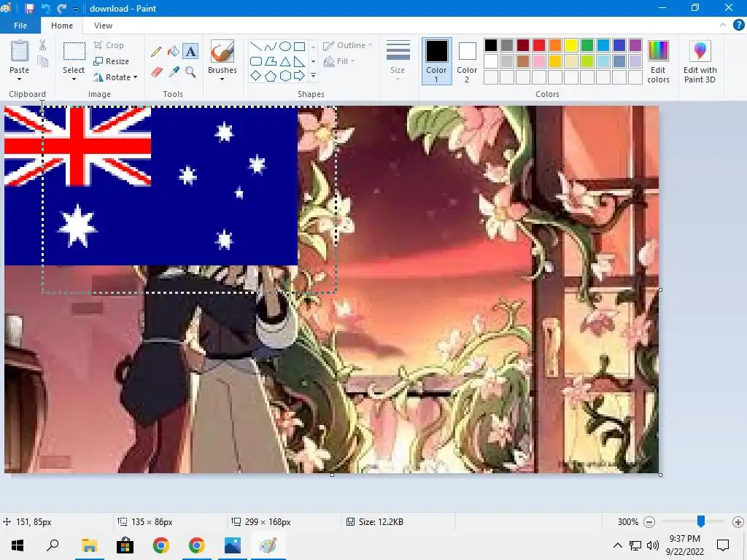Open File Explorer from taskbar
The height and width of the screenshot is (560, 747).
pos(89,545)
